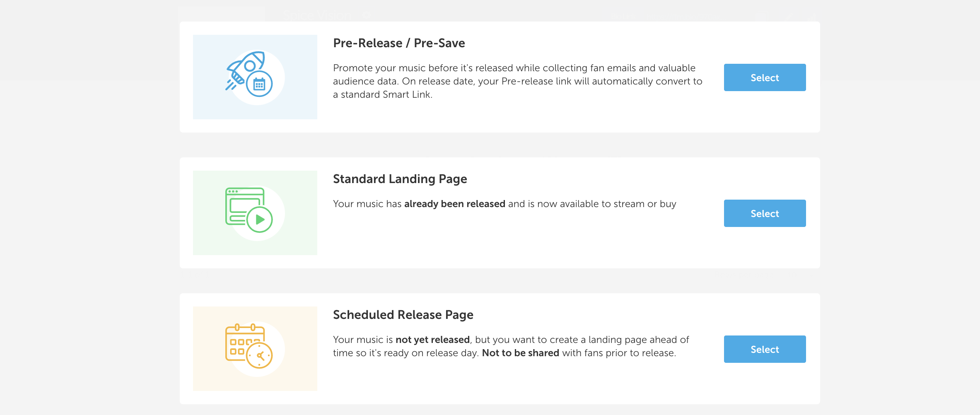Click the Scheduled Release Page heading

click(x=403, y=315)
